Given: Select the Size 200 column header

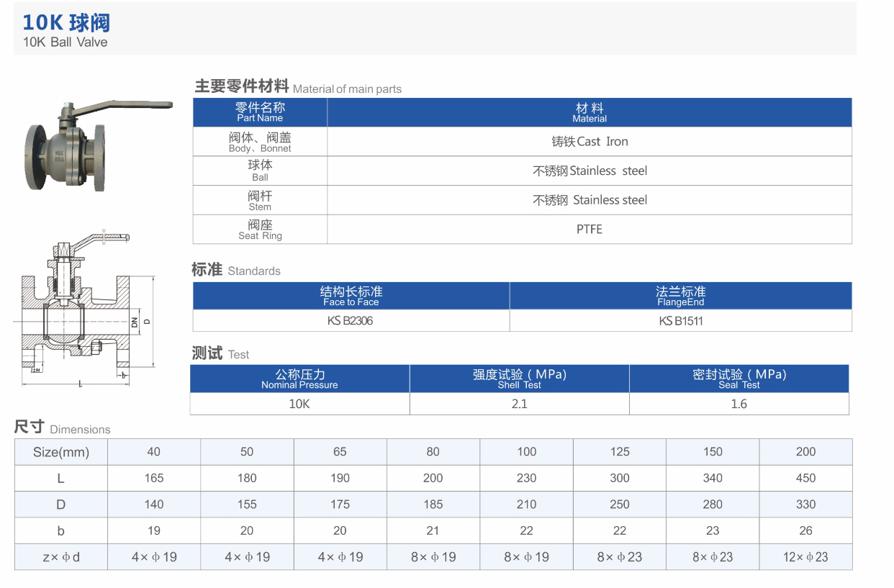Looking at the screenshot, I should point(805,451).
